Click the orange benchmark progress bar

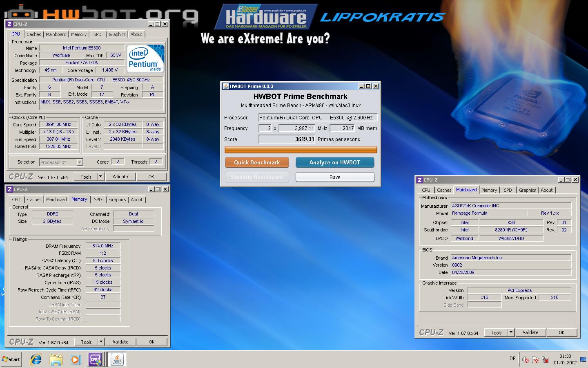(x=301, y=150)
